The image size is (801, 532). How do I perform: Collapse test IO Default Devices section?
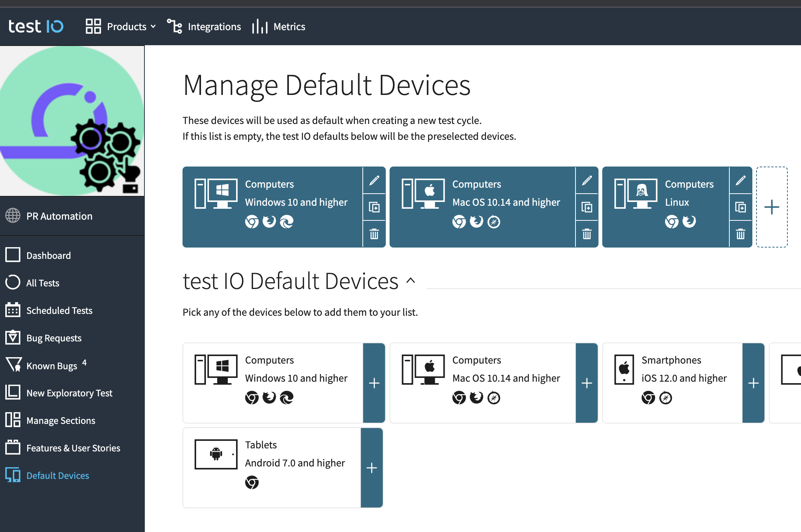pyautogui.click(x=411, y=281)
